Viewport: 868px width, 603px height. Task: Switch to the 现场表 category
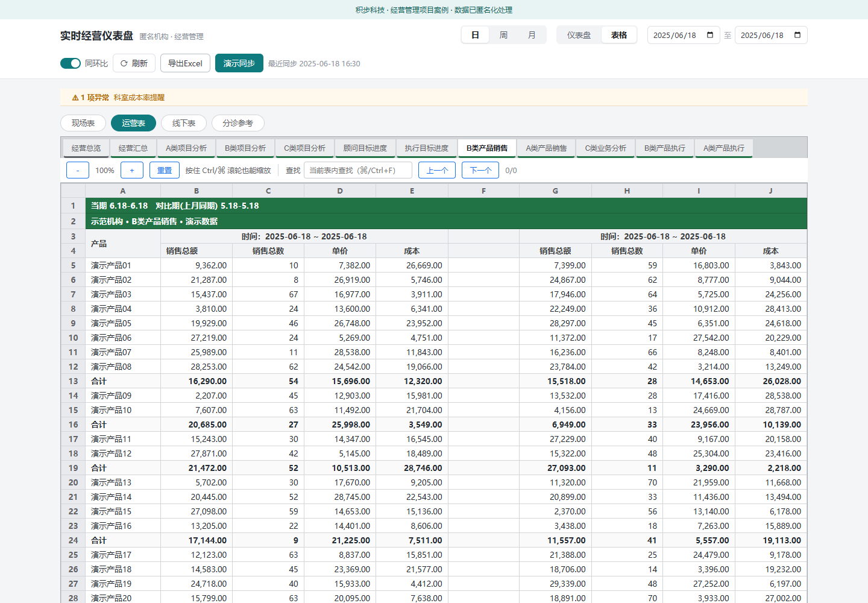[83, 123]
